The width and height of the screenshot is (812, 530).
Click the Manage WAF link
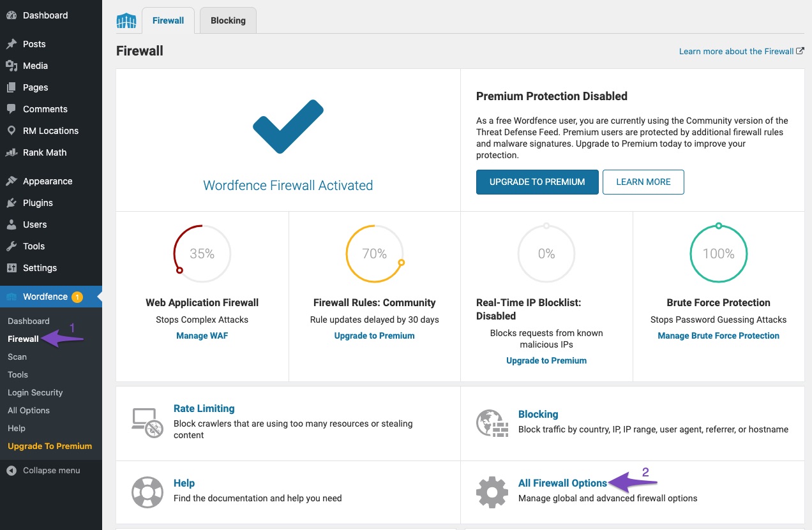pyautogui.click(x=202, y=335)
